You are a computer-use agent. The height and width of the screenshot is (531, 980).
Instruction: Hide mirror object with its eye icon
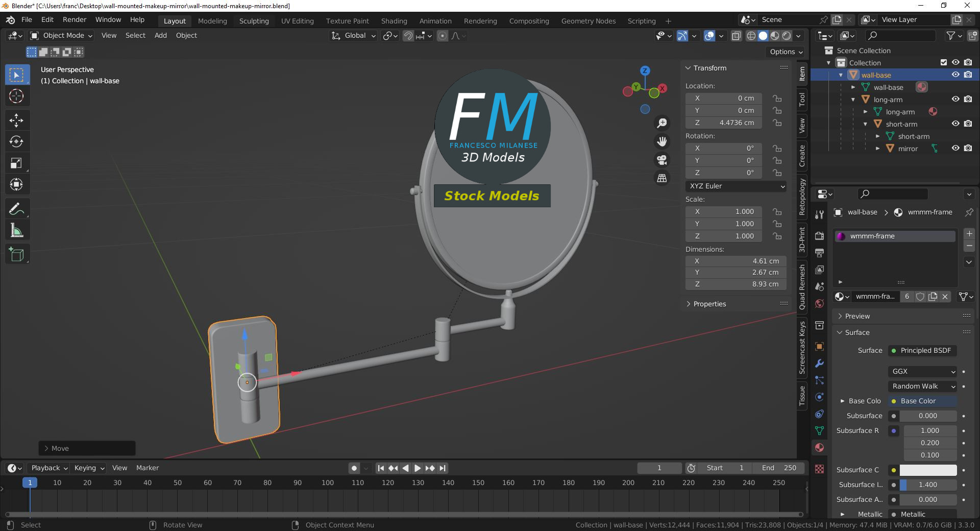(x=955, y=148)
